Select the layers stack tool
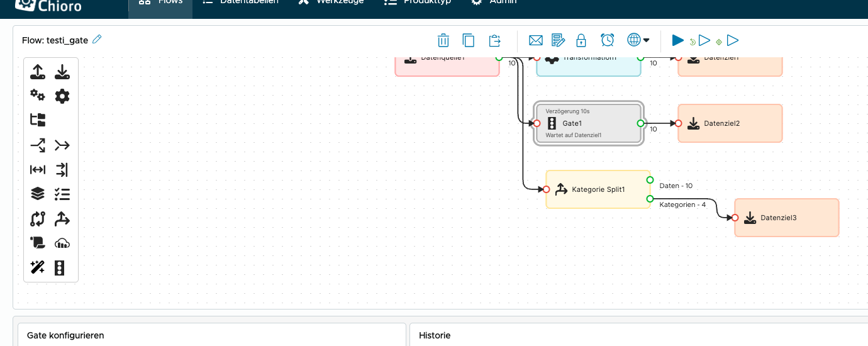Image resolution: width=868 pixels, height=346 pixels. (38, 194)
